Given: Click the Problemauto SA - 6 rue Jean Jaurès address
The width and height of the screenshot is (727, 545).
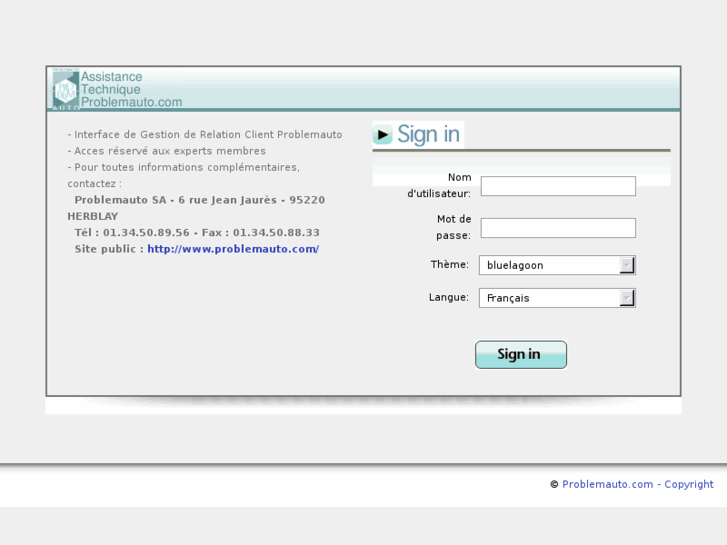Looking at the screenshot, I should [196, 208].
